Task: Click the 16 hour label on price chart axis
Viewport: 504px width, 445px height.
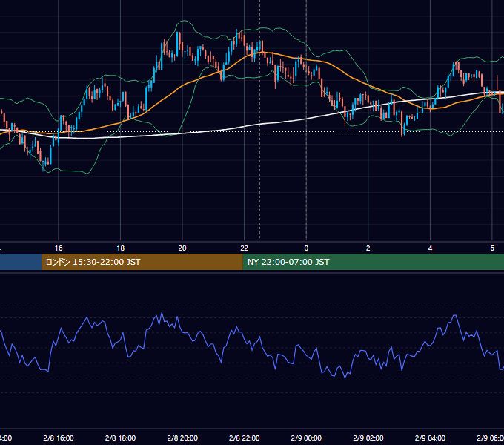Action: click(59, 248)
